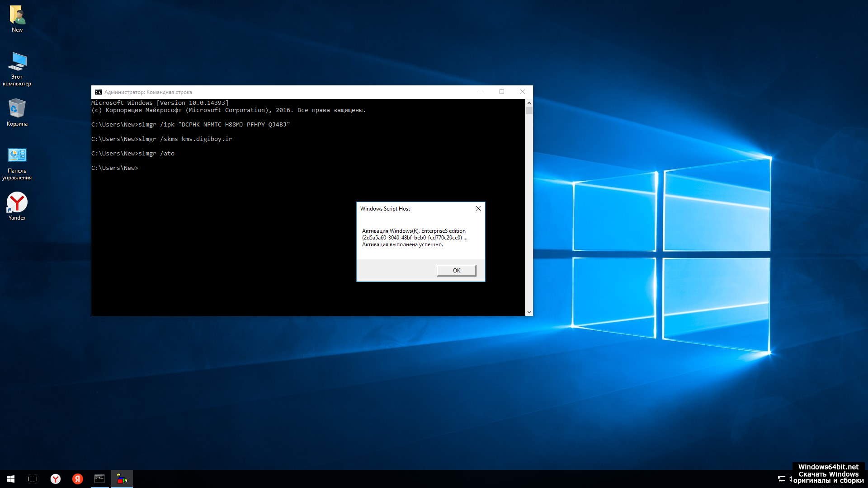
Task: Switch to the Command Prompt taskbar button
Action: [99, 479]
